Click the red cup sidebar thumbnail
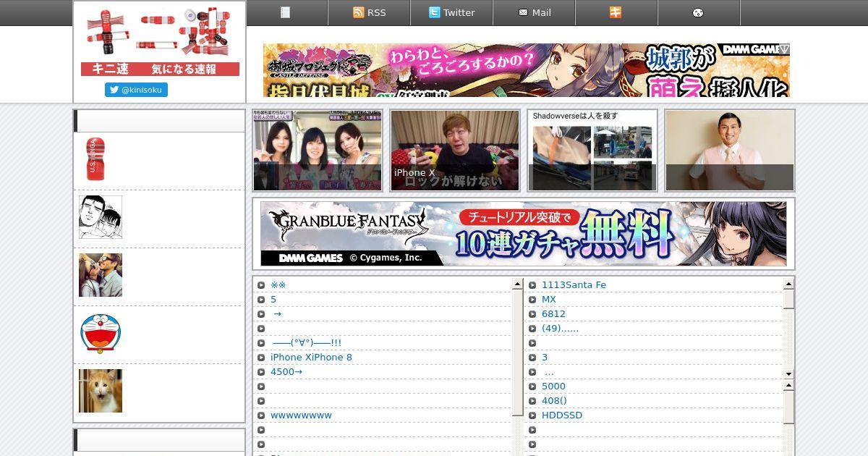This screenshot has height=456, width=868. tap(95, 159)
